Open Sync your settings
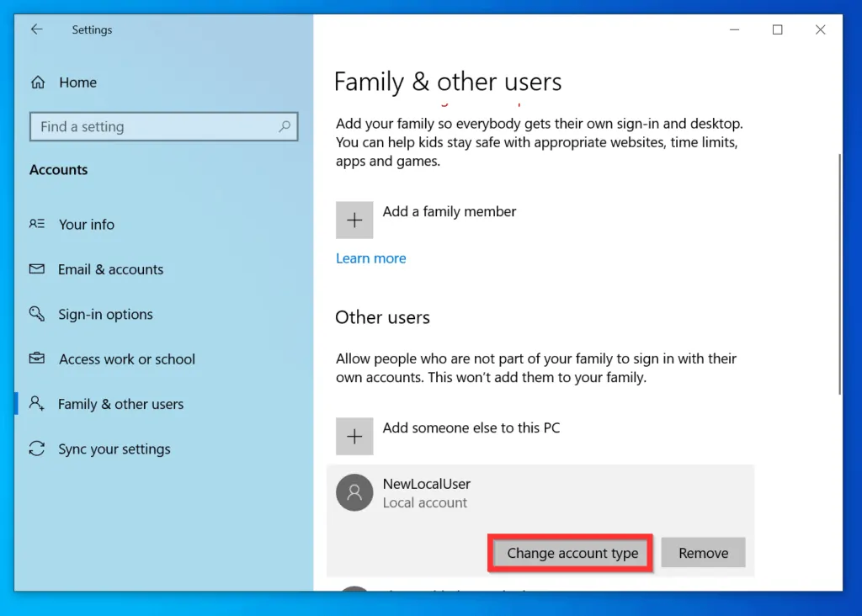 (x=114, y=449)
